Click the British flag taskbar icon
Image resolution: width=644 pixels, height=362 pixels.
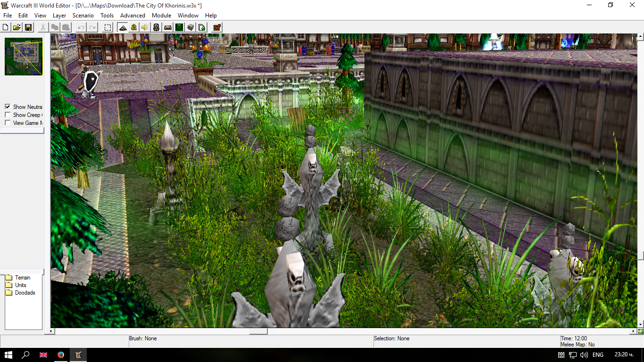point(43,355)
